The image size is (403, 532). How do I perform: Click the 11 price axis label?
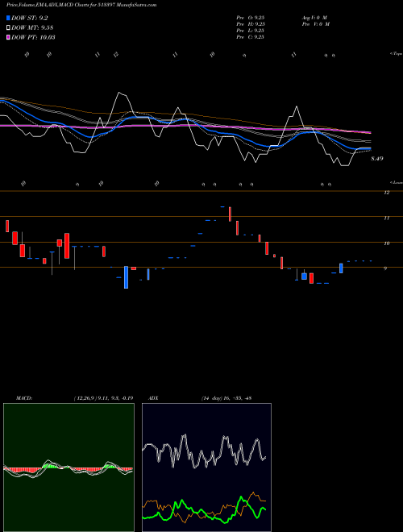[x=386, y=218]
